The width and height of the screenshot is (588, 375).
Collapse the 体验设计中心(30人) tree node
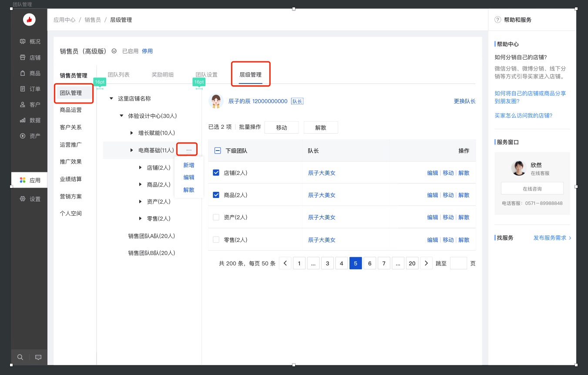pyautogui.click(x=121, y=116)
